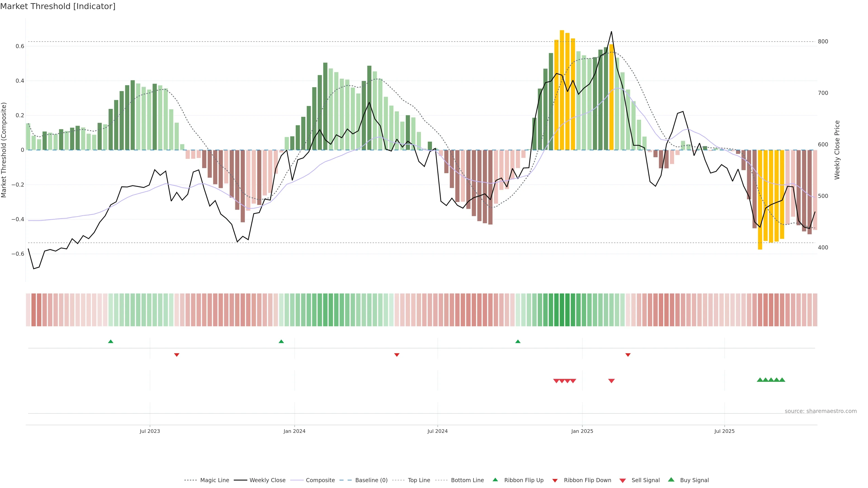
Task: Click the ribbon flip down marker near Jul 2023
Action: (x=177, y=355)
